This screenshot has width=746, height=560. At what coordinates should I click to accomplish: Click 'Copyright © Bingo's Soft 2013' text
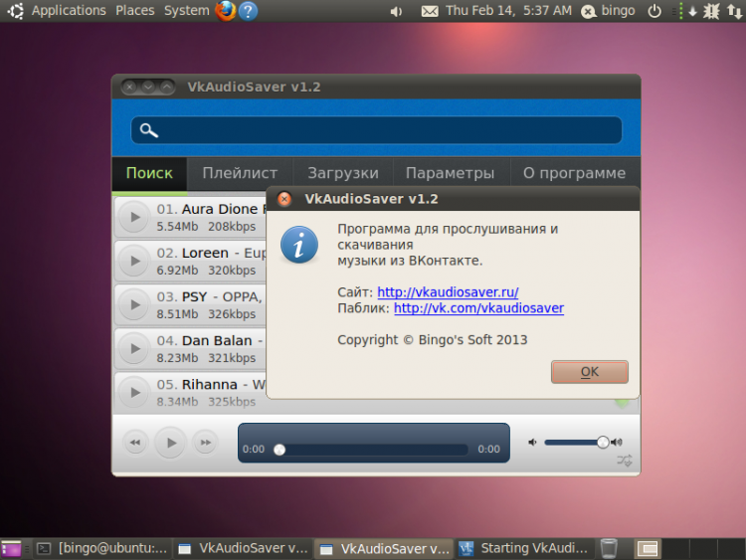click(433, 340)
